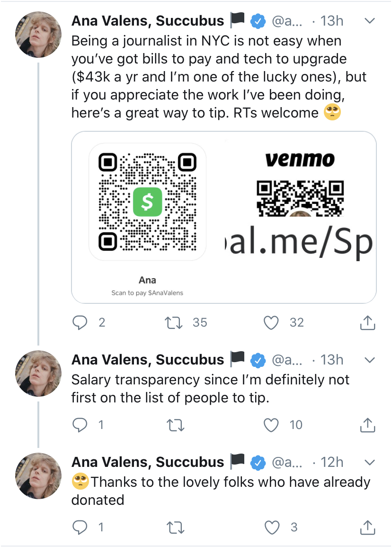Like the 'Thanks to the lovely folks' tweet
The image size is (392, 547).
click(271, 527)
